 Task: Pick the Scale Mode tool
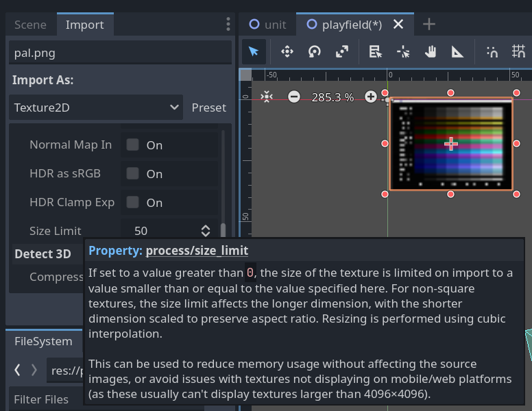tap(342, 52)
